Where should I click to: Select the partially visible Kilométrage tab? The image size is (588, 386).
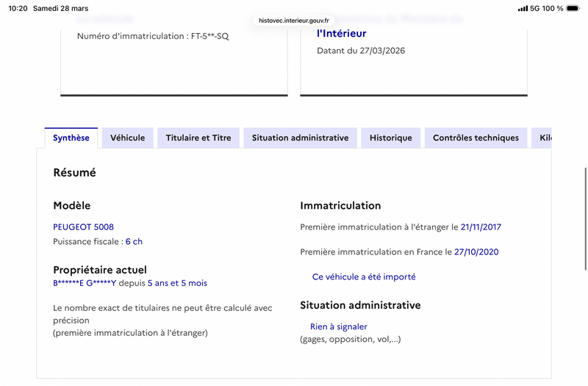pos(543,137)
